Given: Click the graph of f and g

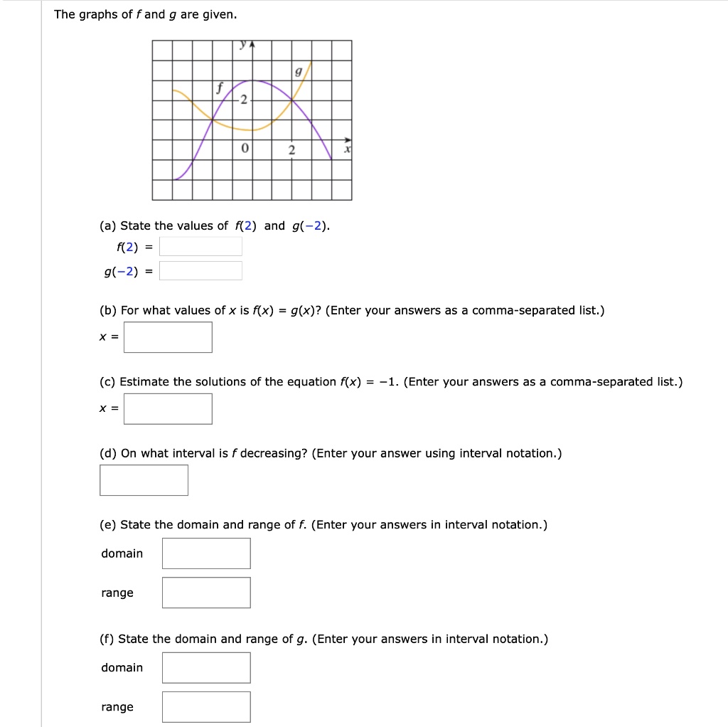Looking at the screenshot, I should (253, 119).
